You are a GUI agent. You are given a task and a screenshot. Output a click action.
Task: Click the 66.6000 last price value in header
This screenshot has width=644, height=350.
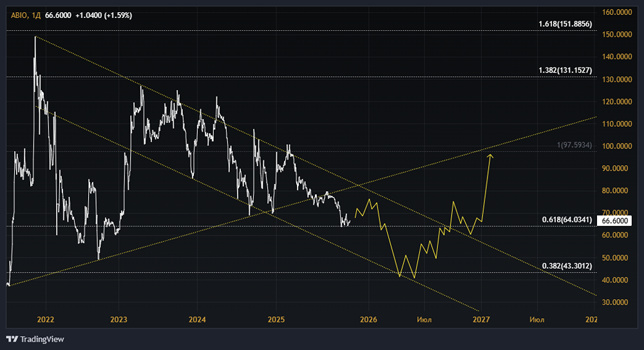tap(58, 15)
